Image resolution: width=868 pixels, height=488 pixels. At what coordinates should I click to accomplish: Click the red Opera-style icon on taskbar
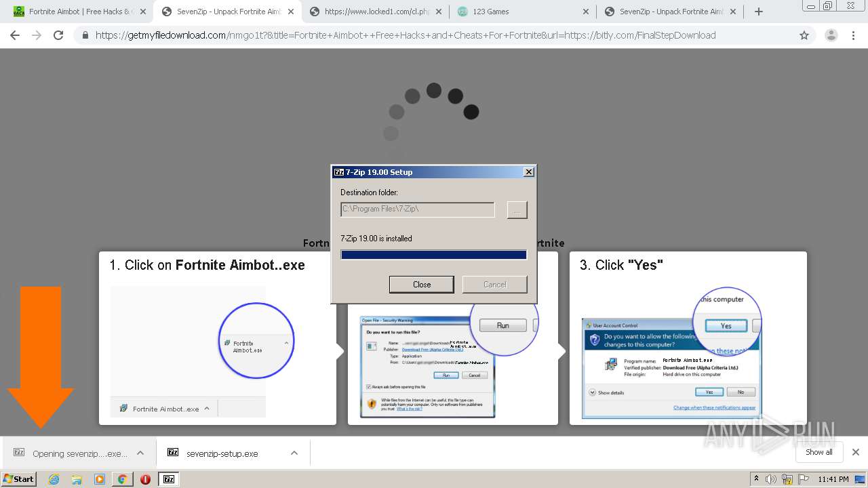coord(145,479)
